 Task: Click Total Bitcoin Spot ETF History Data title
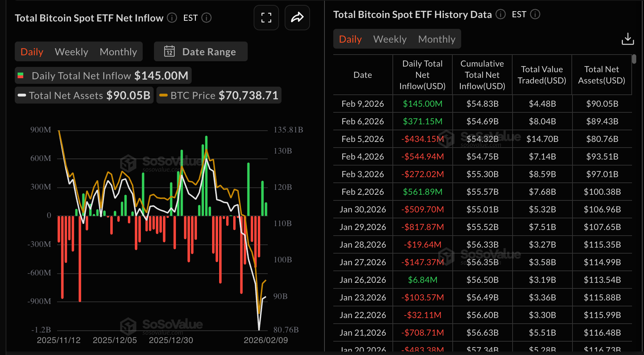click(413, 14)
